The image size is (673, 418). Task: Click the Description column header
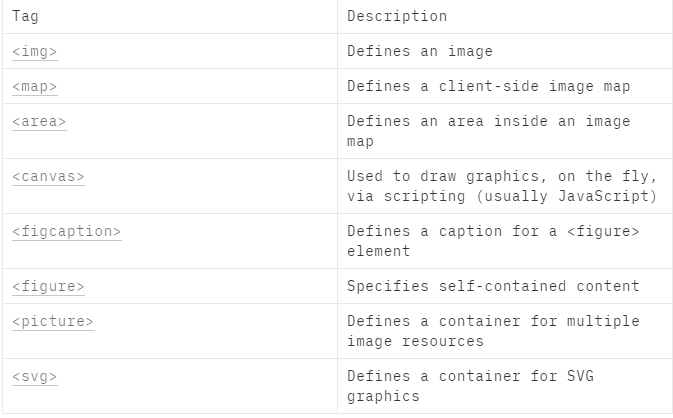(x=397, y=16)
